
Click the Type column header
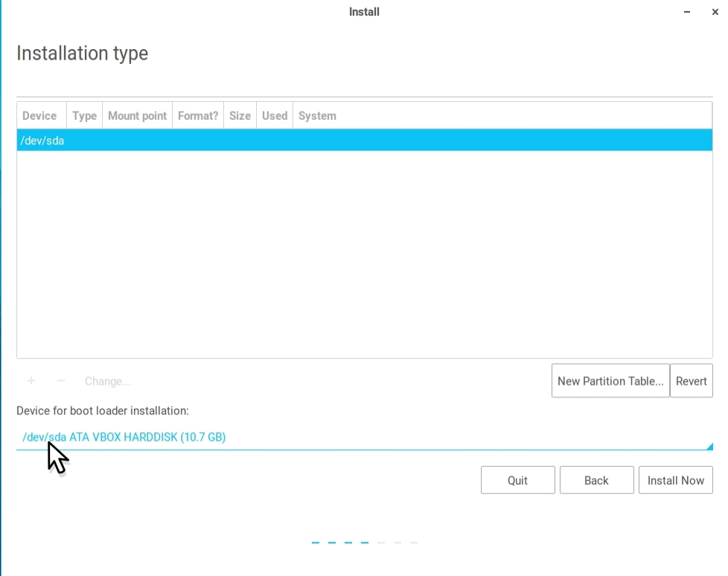[x=84, y=116]
